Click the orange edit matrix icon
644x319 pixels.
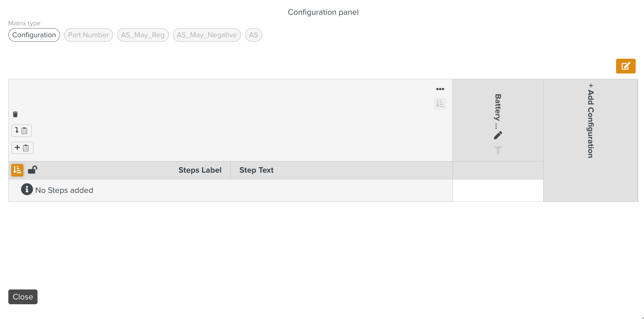625,66
